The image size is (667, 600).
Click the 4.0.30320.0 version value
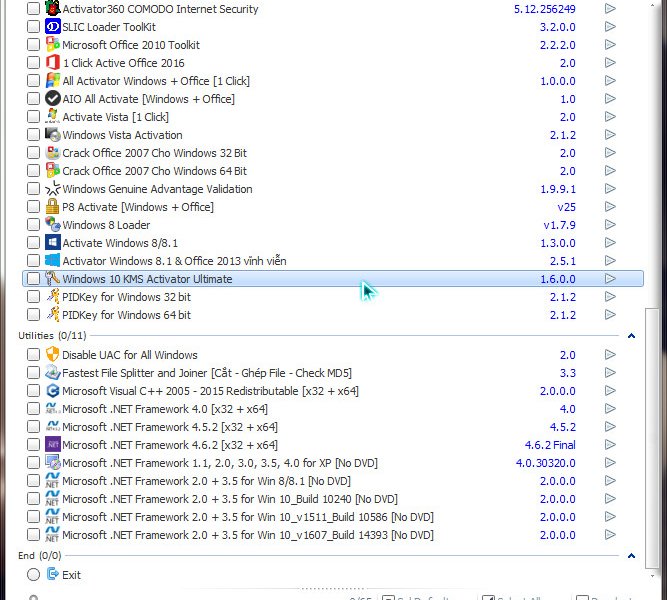(545, 463)
